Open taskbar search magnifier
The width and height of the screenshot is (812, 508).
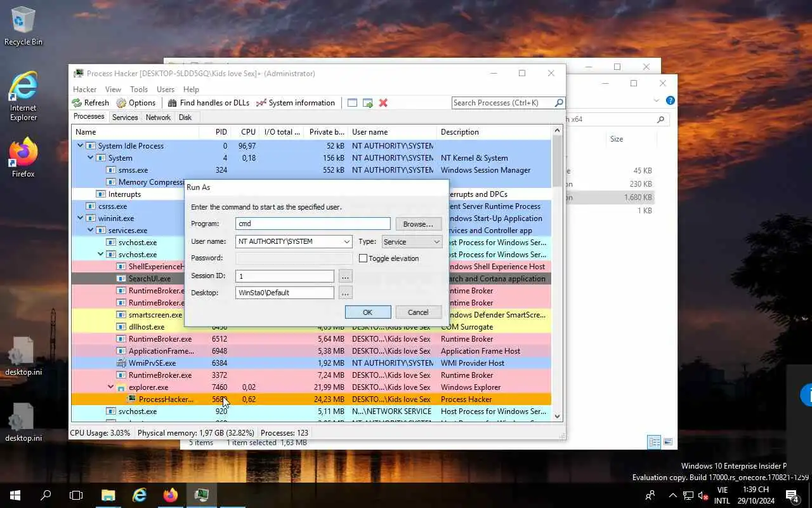coord(46,495)
